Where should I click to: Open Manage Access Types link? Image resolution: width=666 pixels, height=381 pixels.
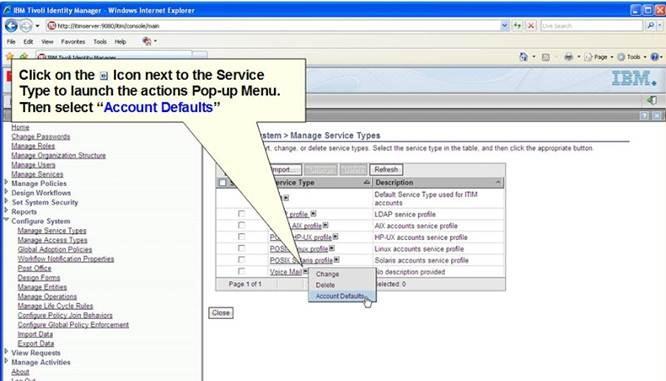(x=52, y=240)
